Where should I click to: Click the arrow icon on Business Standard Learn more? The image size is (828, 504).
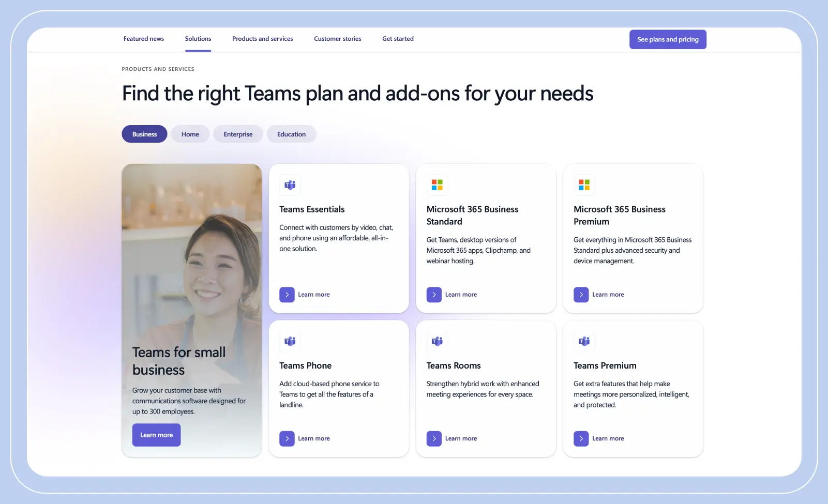pyautogui.click(x=434, y=294)
